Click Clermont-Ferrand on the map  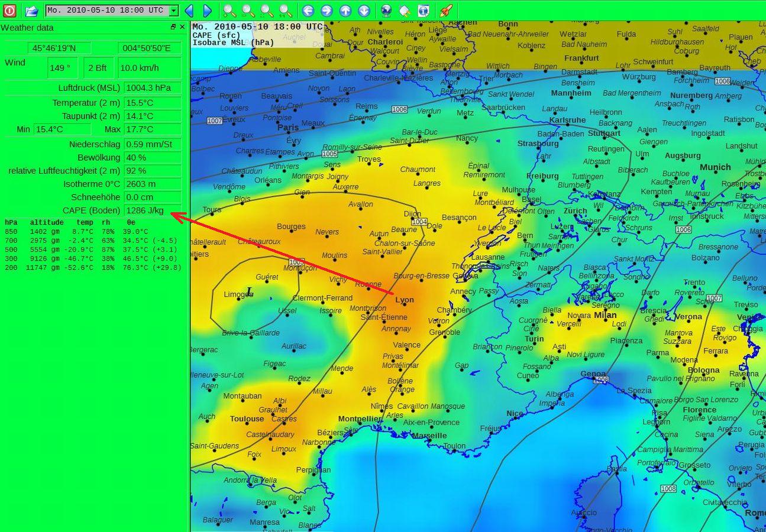322,299
